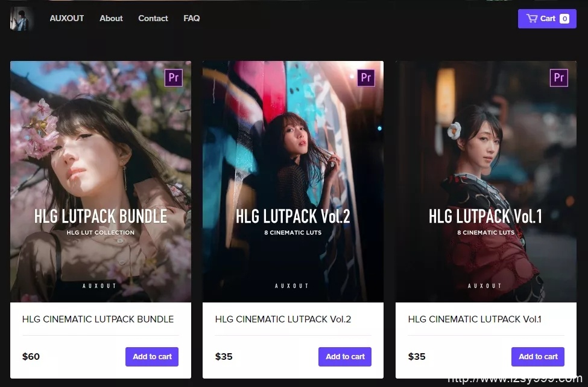
Task: Open the HLG LUTPACK Vol.2 product image
Action: point(293,182)
